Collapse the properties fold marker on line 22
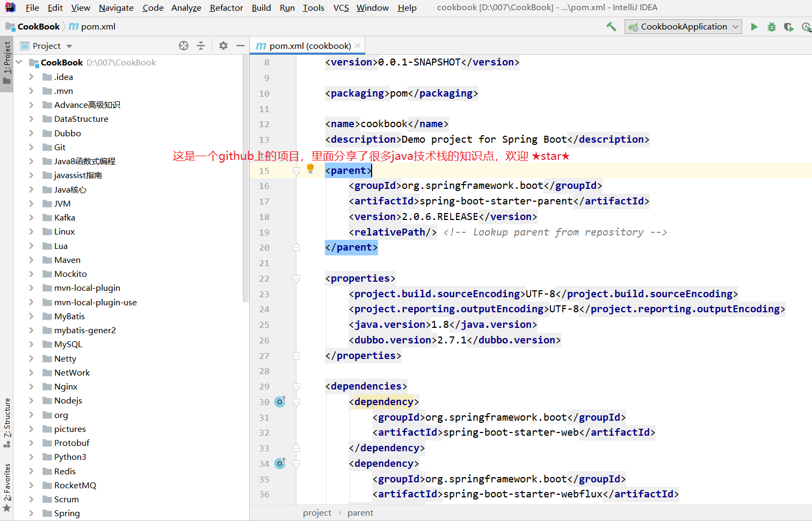Image resolution: width=812 pixels, height=521 pixels. coord(296,278)
